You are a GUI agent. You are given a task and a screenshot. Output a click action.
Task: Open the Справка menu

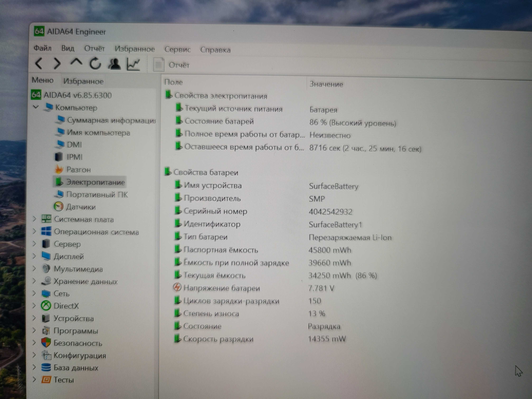[215, 50]
